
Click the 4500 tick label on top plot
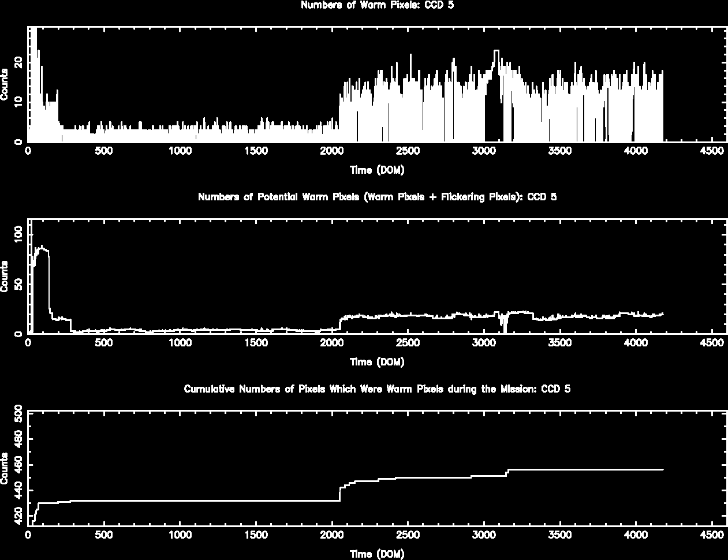coord(712,151)
